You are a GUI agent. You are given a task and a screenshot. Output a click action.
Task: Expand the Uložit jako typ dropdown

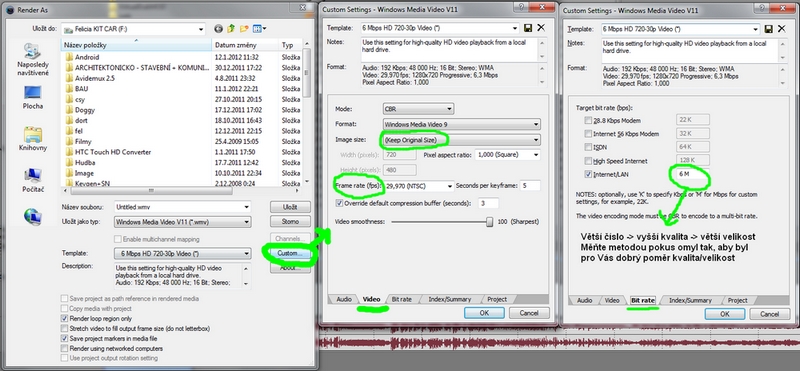[183, 222]
